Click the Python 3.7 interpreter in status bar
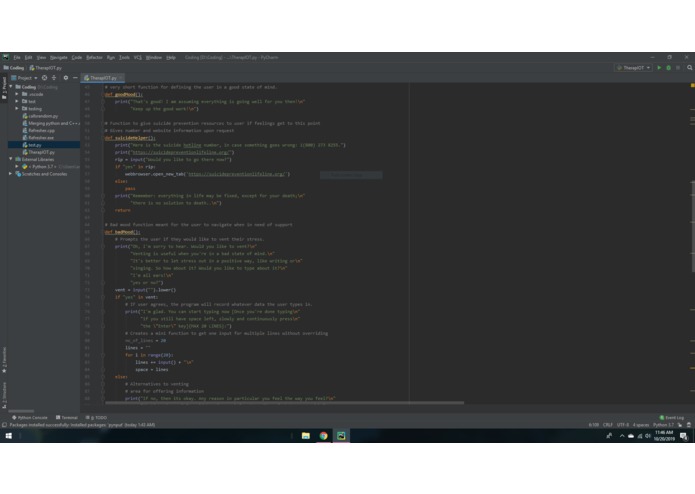 663,425
